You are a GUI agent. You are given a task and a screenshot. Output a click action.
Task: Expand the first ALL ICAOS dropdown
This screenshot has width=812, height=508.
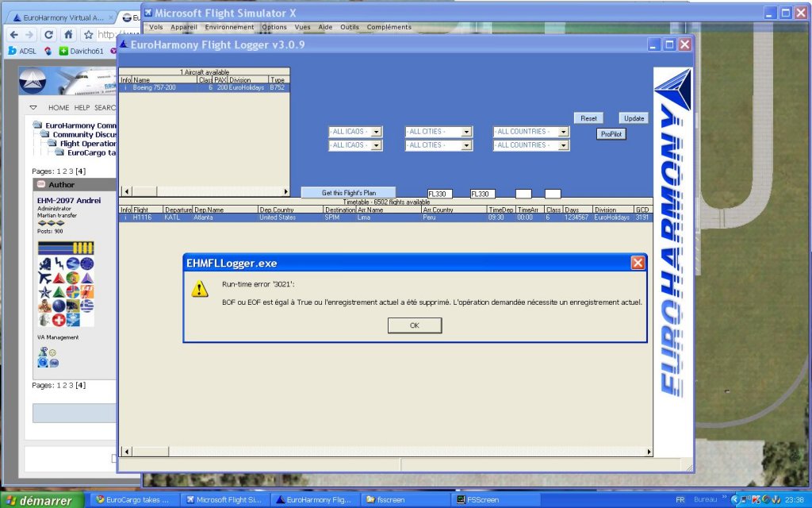(x=376, y=132)
